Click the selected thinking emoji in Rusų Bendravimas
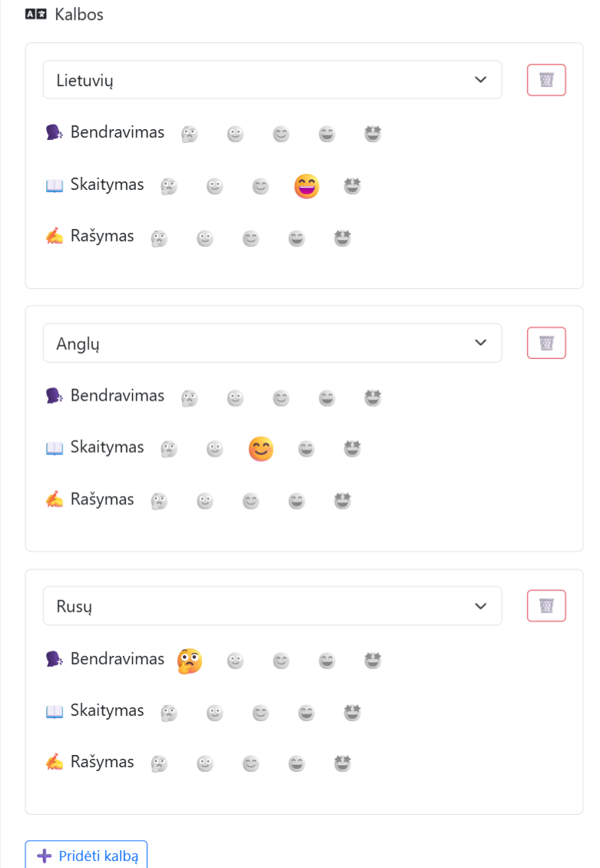600x868 pixels. tap(190, 660)
